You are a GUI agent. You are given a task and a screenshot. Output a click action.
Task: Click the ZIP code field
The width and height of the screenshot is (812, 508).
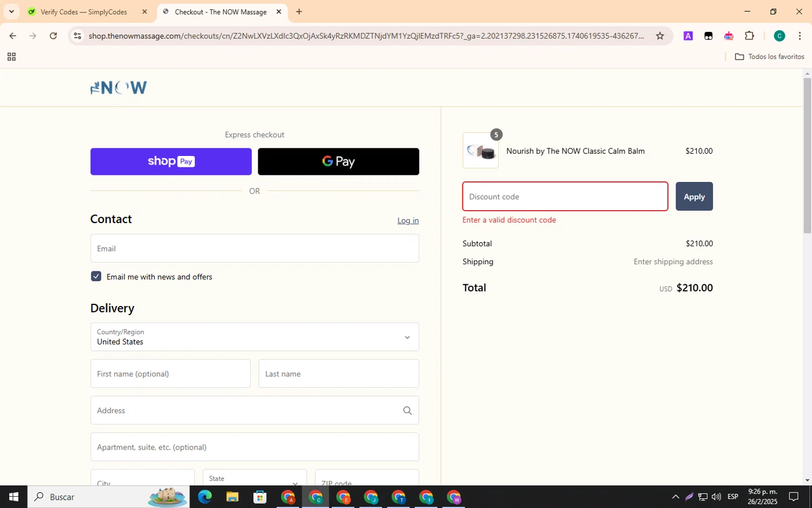367,478
